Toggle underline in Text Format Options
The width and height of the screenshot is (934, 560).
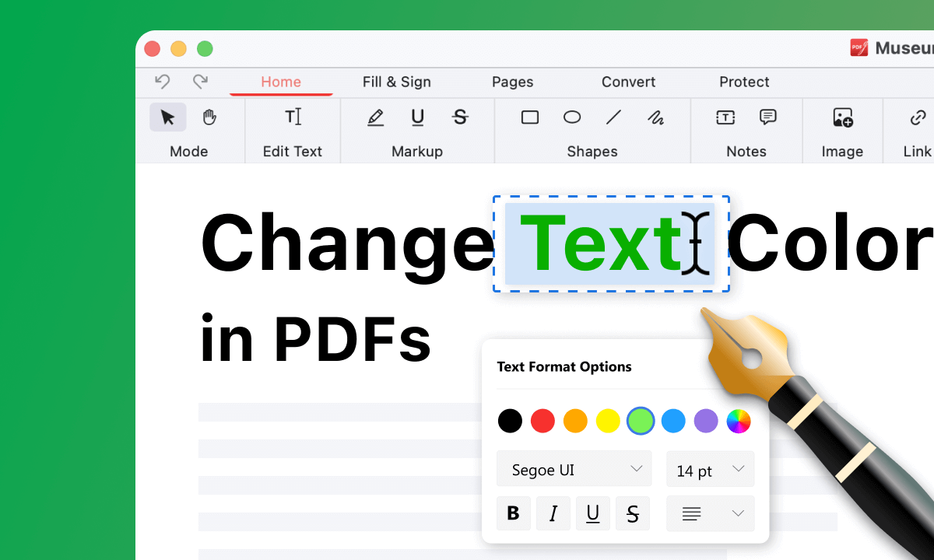(x=593, y=513)
